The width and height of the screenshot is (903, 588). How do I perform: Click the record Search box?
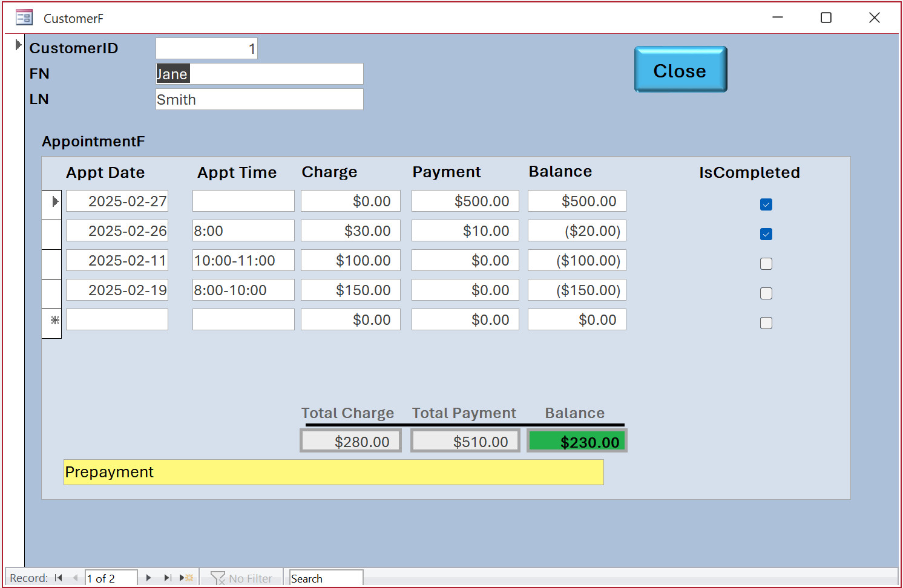coord(326,578)
